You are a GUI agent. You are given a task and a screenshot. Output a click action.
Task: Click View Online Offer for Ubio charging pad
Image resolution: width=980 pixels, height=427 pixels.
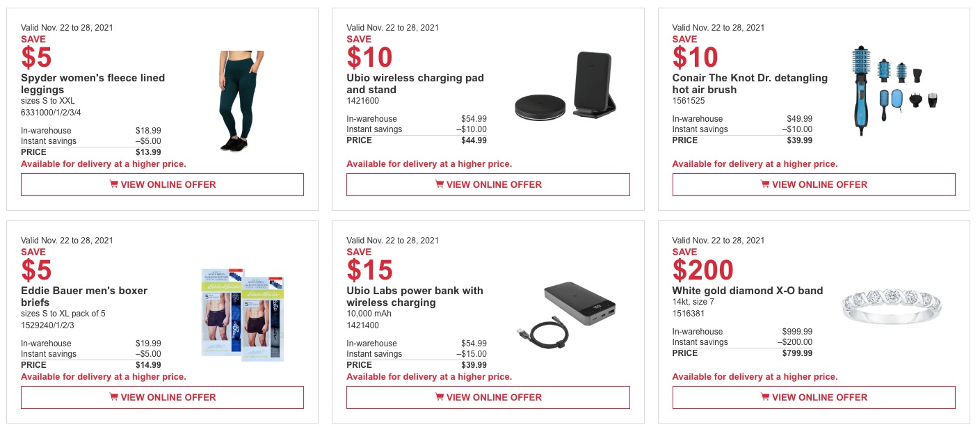[x=488, y=184]
